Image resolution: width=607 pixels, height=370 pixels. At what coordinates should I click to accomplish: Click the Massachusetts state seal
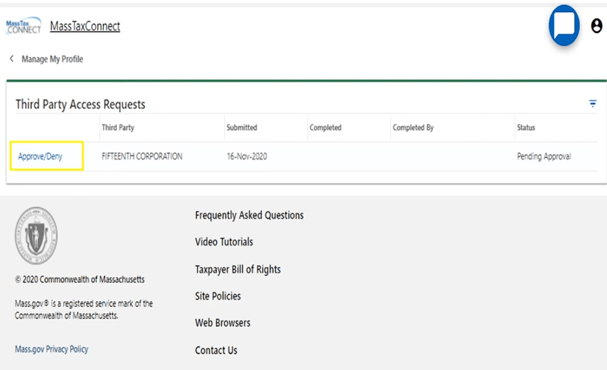click(x=36, y=235)
